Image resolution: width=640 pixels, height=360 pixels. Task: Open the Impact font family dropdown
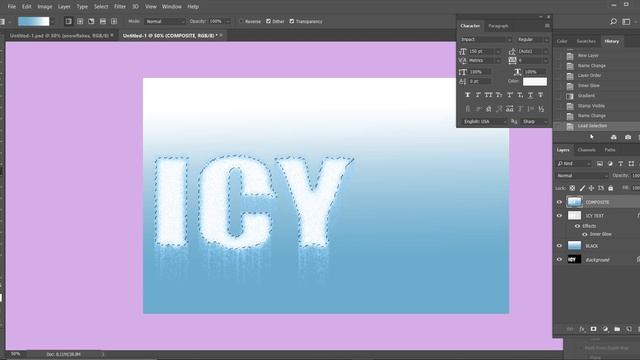pyautogui.click(x=485, y=40)
